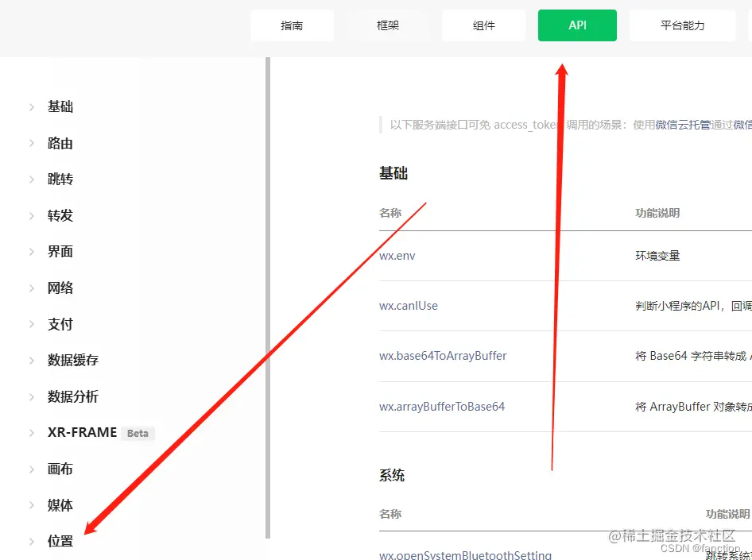
Task: Open the wx.env API link
Action: [x=397, y=255]
